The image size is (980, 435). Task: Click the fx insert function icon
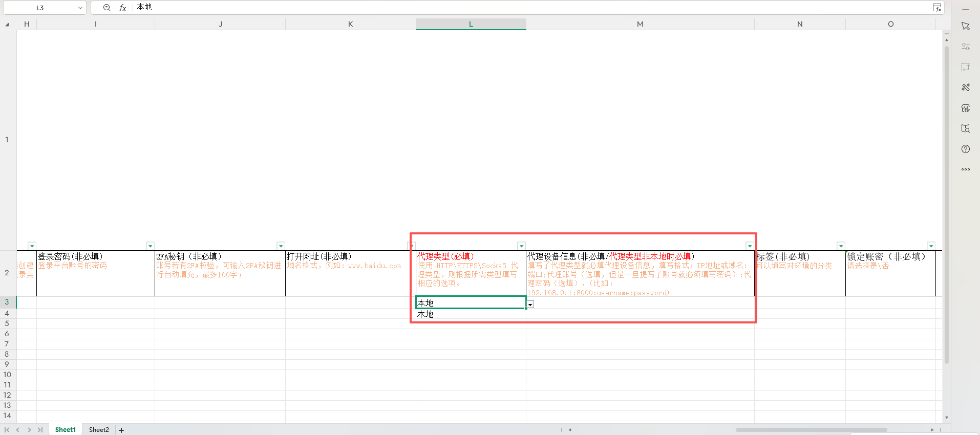(x=122, y=8)
